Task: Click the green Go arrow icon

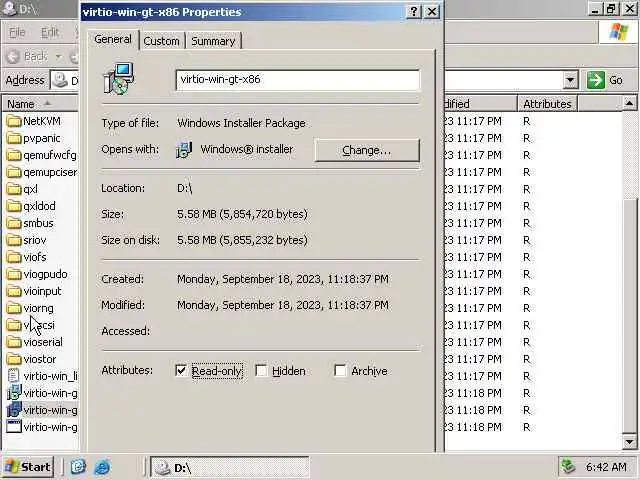Action: pos(596,80)
